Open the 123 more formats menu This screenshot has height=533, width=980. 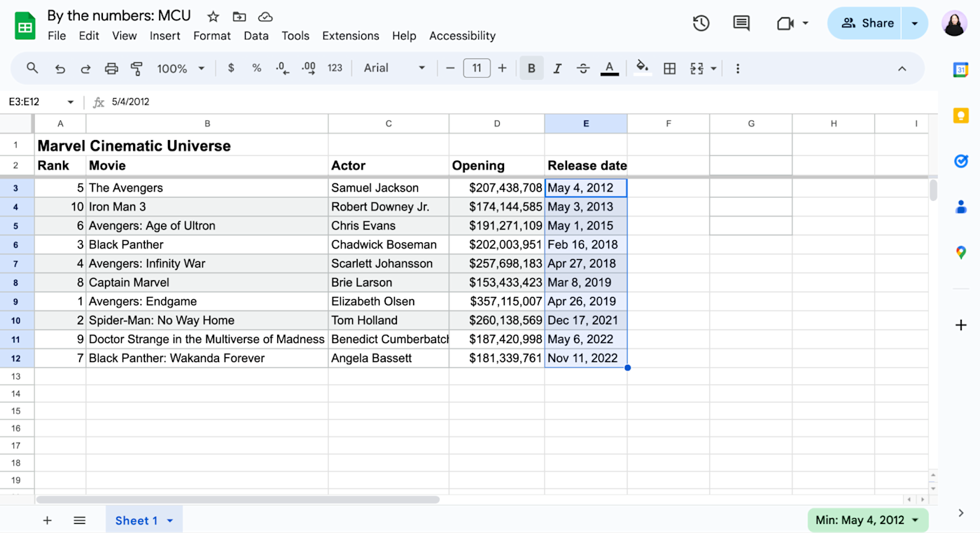pos(335,68)
